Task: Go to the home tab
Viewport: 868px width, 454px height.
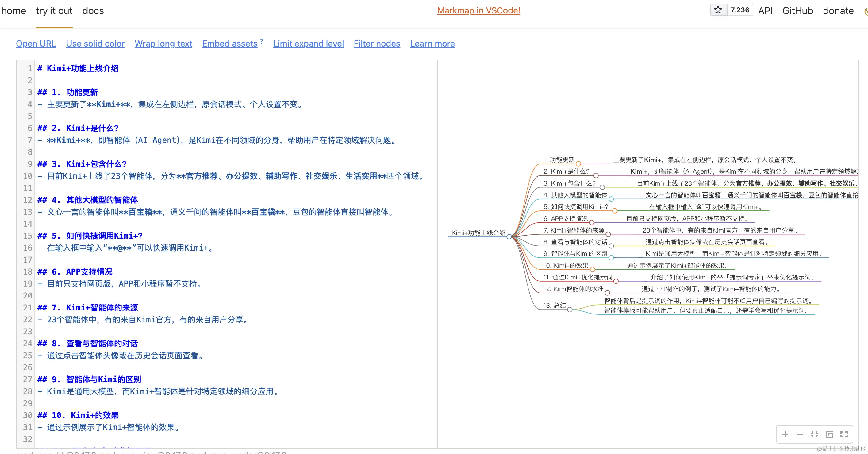Action: coord(14,10)
